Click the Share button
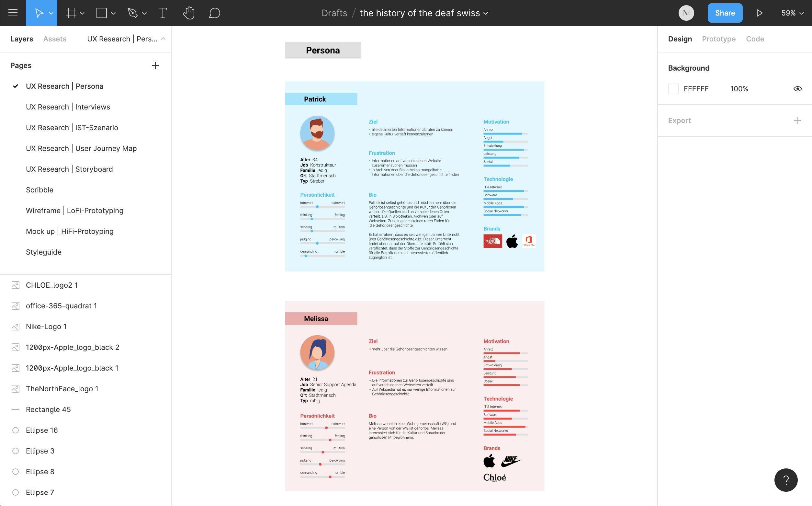Screen dimensions: 812x506 [x=725, y=13]
